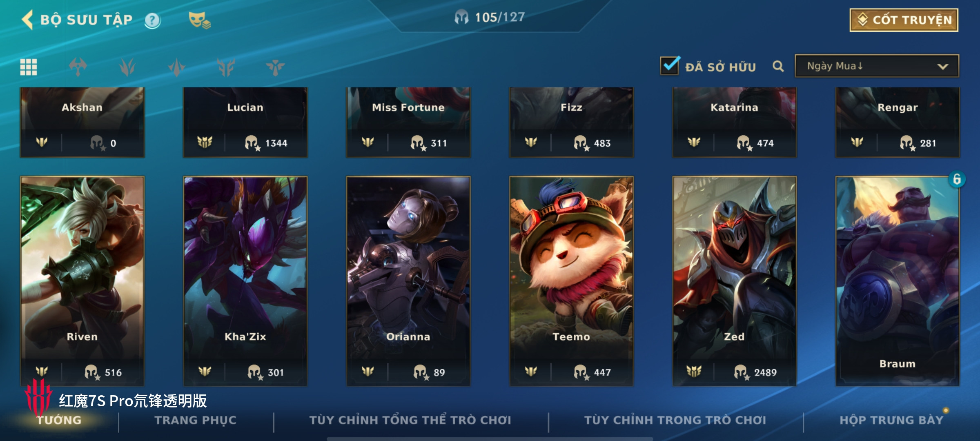Image resolution: width=980 pixels, height=441 pixels.
Task: Filter by the fourth role icon
Action: (226, 67)
